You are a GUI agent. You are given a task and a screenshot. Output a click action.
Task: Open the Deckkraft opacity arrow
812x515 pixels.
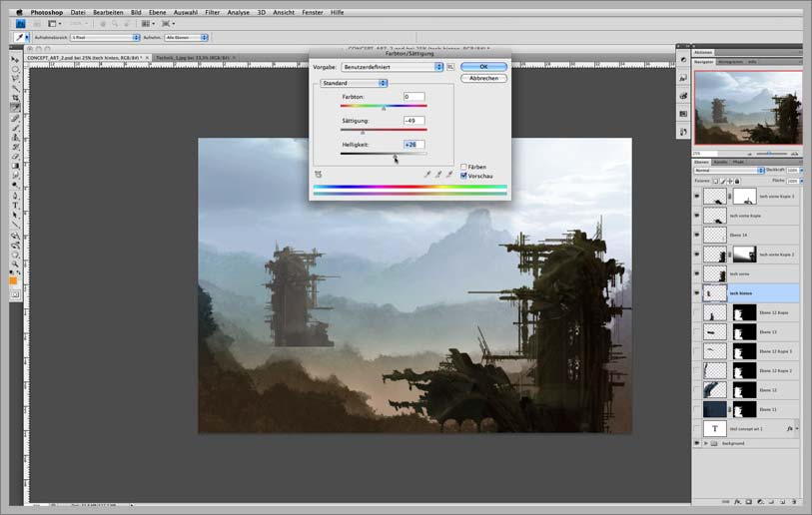802,171
